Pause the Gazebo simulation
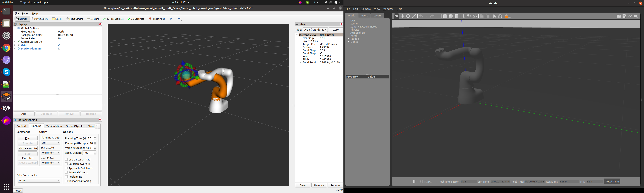The image size is (644, 193). pyautogui.click(x=414, y=182)
